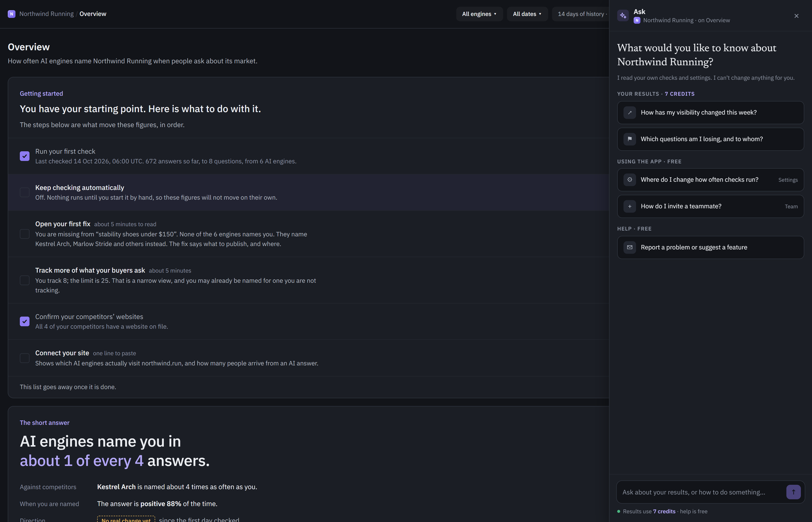This screenshot has width=812, height=522.
Task: Click the plus icon beside invite teammate
Action: click(x=630, y=206)
